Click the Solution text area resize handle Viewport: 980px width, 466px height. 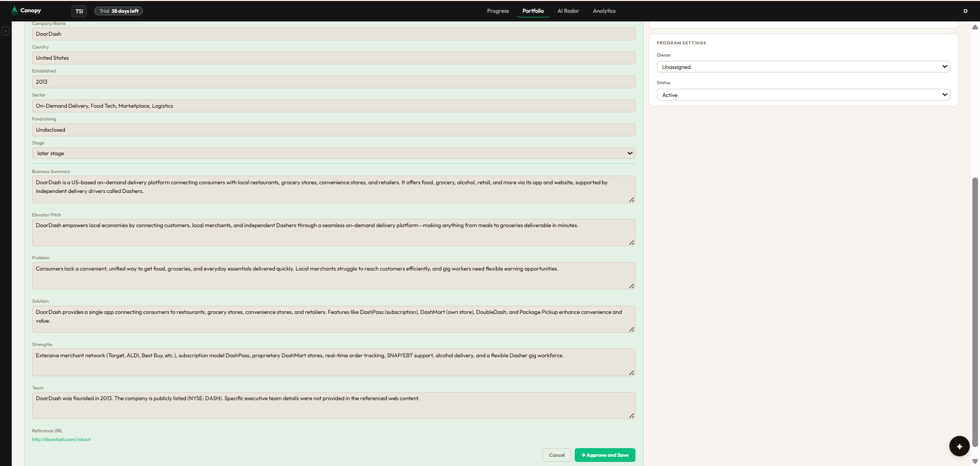click(631, 329)
